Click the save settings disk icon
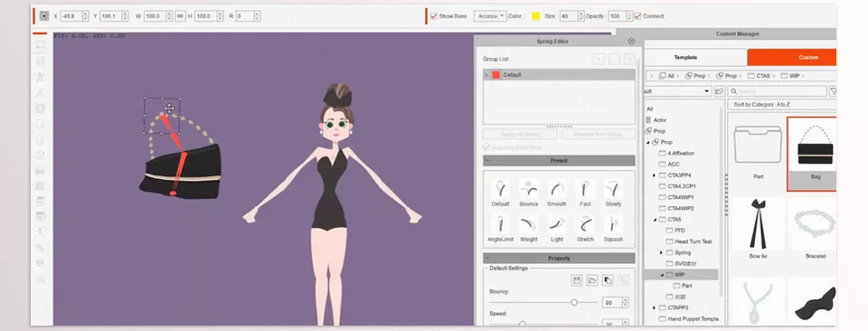The image size is (868, 331). pyautogui.click(x=577, y=280)
